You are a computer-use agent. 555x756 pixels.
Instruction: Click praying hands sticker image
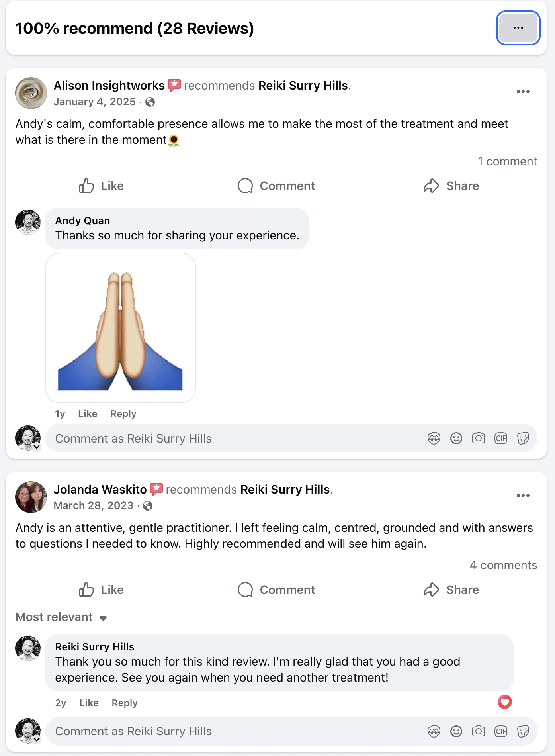pyautogui.click(x=121, y=328)
